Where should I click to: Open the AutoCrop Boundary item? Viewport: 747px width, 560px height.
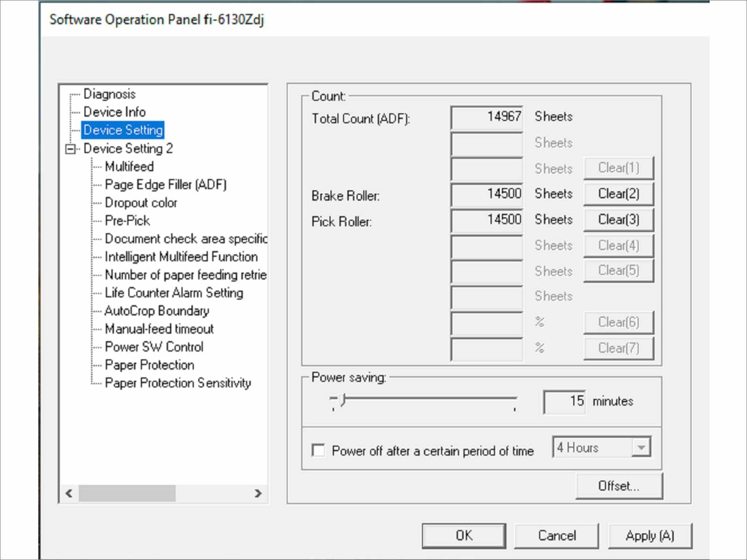coord(157,311)
